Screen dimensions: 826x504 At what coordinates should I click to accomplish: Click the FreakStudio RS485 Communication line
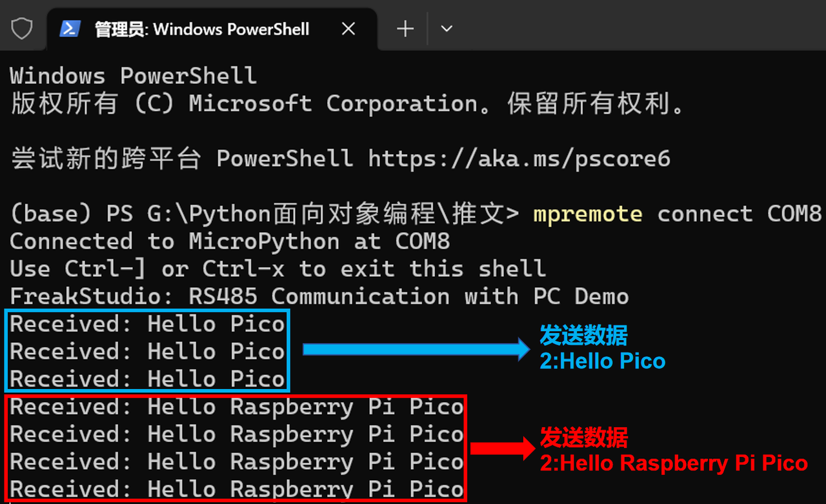point(319,297)
